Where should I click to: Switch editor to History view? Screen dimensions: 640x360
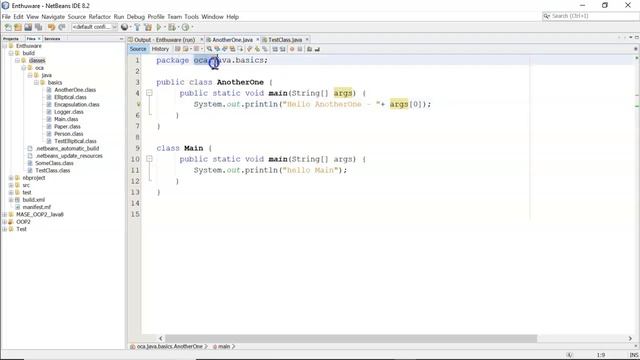point(160,49)
